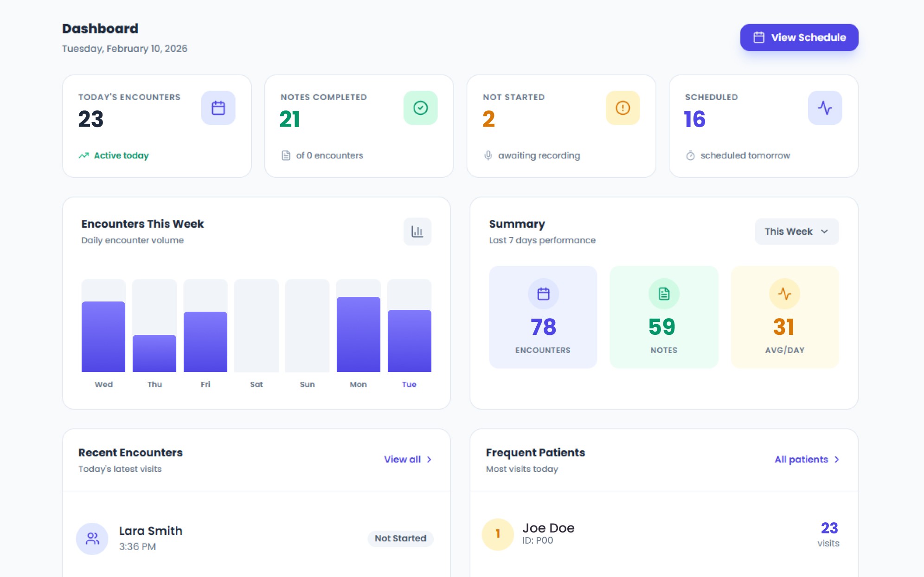Click the Thu bar in the weekly chart

tap(154, 353)
